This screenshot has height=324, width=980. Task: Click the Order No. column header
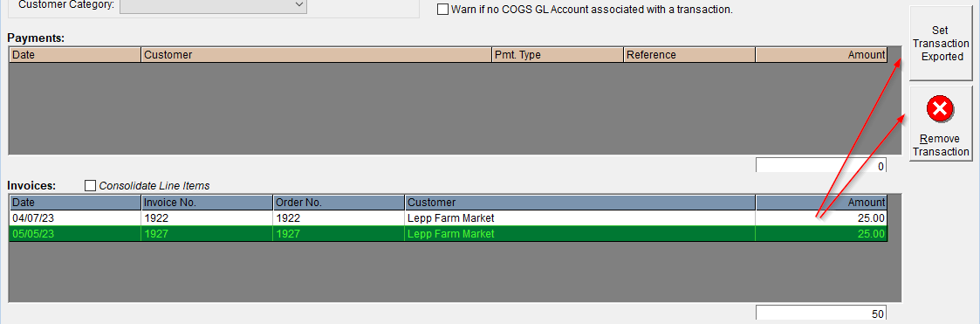pos(339,202)
